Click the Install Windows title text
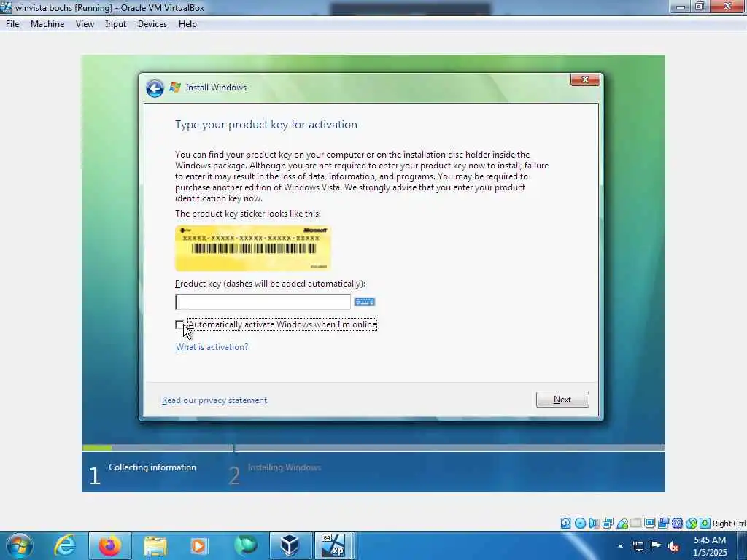 [x=216, y=87]
